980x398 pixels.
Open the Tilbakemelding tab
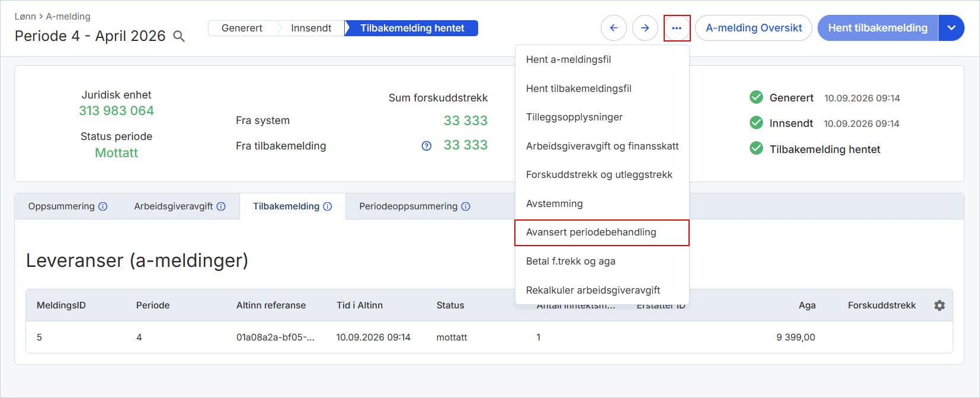point(293,206)
